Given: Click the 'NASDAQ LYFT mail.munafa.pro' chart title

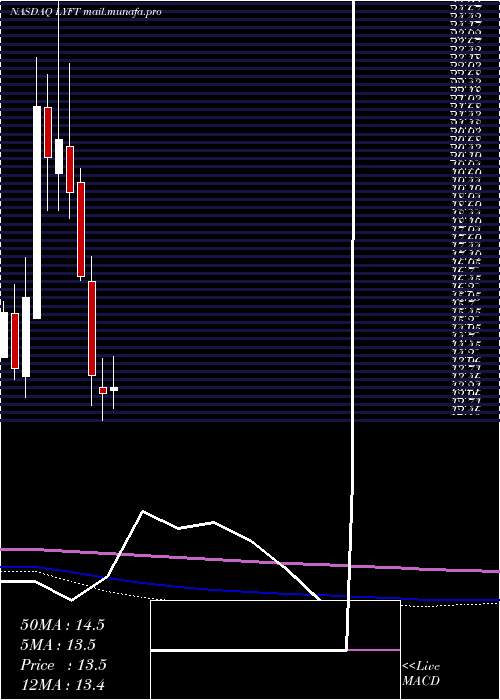Looking at the screenshot, I should pyautogui.click(x=85, y=12).
